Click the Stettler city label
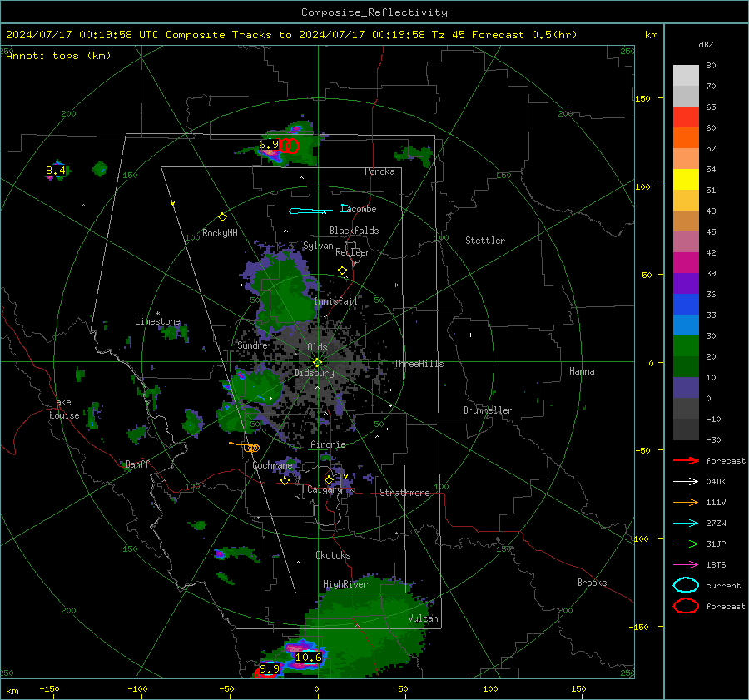 (485, 241)
